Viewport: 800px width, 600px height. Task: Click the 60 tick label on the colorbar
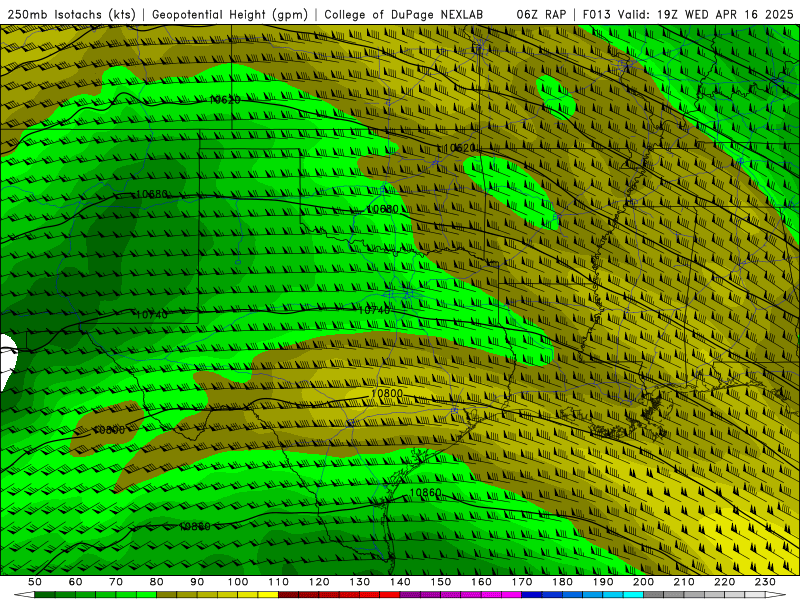[76, 582]
